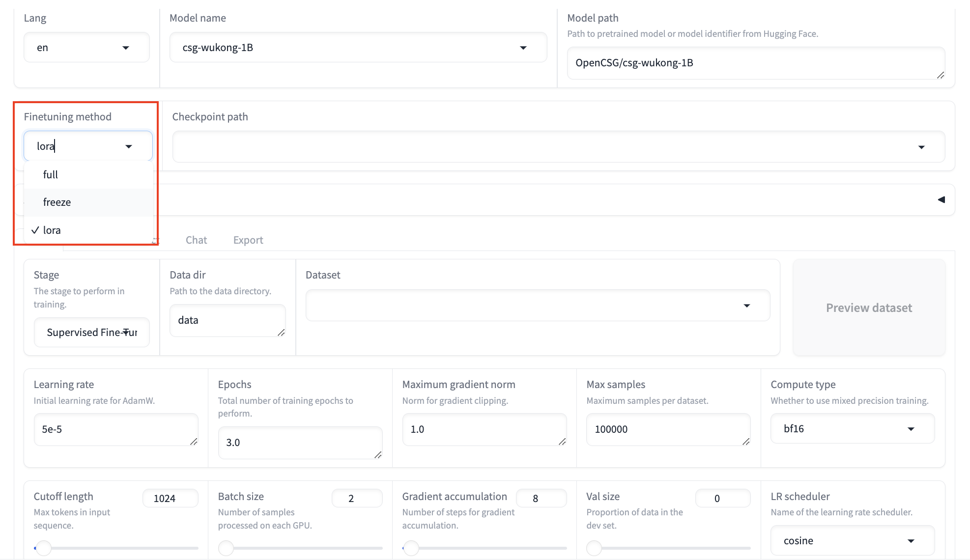970x560 pixels.
Task: Open the LR scheduler cosine dropdown
Action: point(911,541)
